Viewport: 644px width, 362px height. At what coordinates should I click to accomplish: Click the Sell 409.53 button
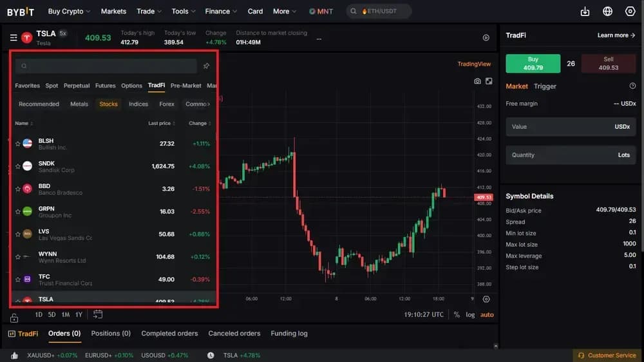(609, 64)
